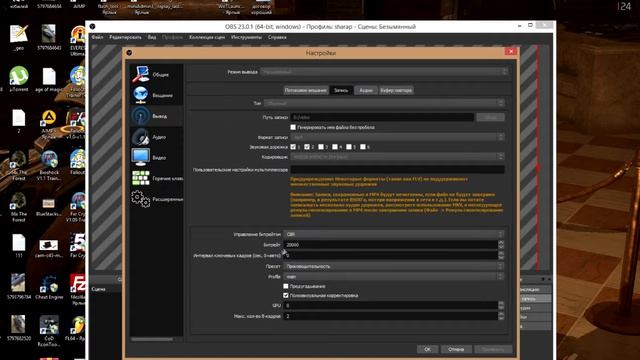Open the Edit (Редактировать) menu
Screen dimensions: 640x360
125,37
